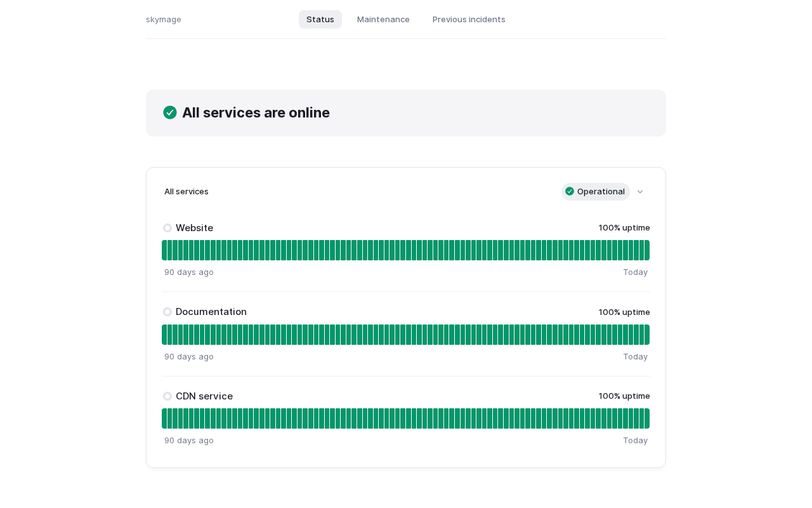
Task: Click the CDN service name
Action: [204, 396]
